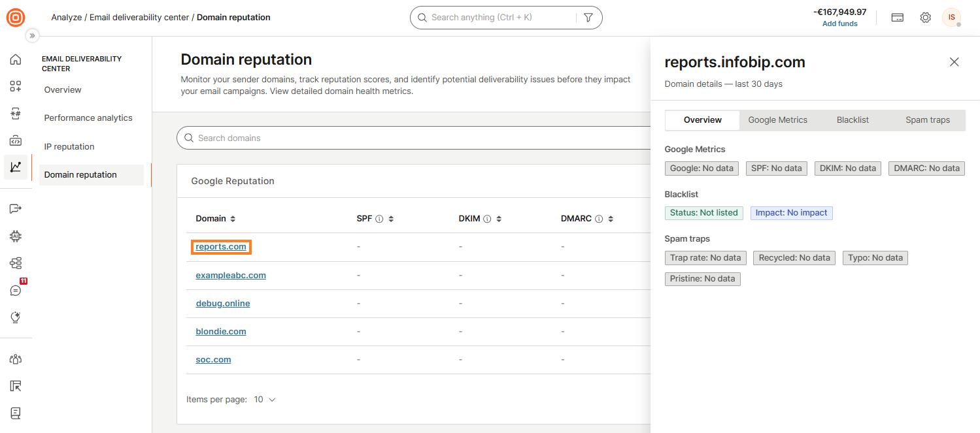980x433 pixels.
Task: Sort by DMARC column arrows
Action: pos(612,219)
